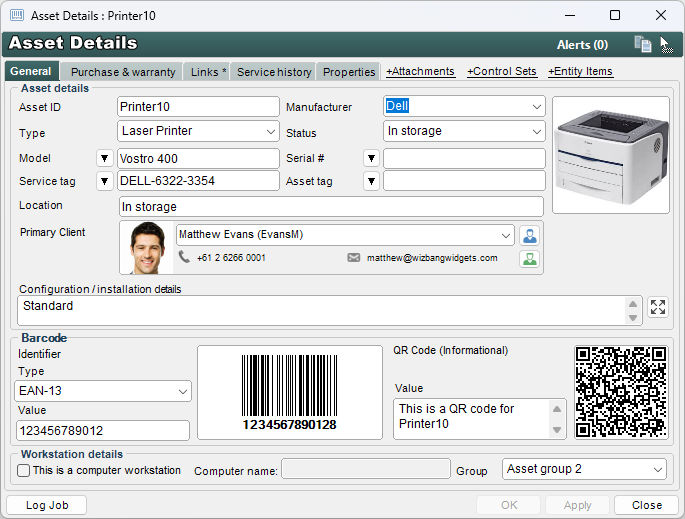
Task: Open the Primary Client dropdown
Action: 505,235
